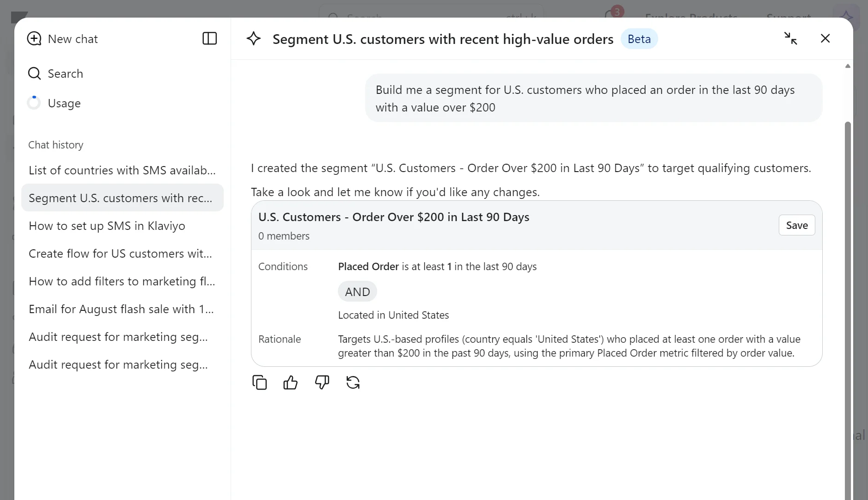
Task: Open the last 'Audit request for marketing seg...' chat
Action: (122, 364)
